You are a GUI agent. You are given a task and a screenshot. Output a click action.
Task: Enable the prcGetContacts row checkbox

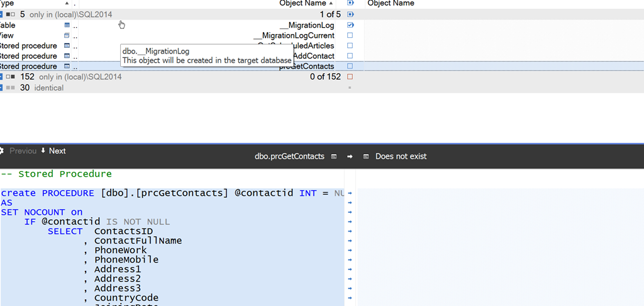(350, 66)
